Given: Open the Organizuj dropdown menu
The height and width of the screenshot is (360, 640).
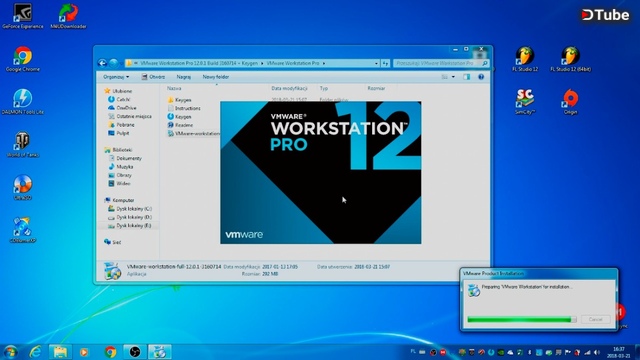Looking at the screenshot, I should [x=116, y=77].
